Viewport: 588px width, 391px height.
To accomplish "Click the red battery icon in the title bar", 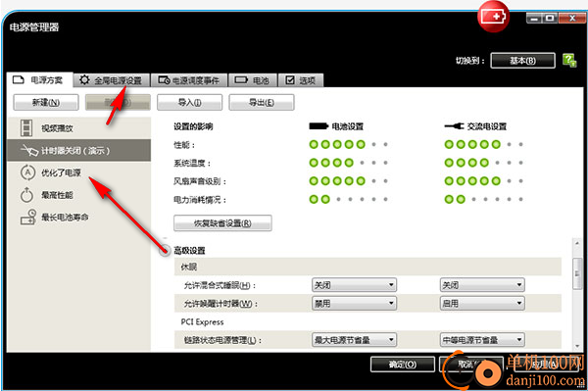I will click(494, 17).
